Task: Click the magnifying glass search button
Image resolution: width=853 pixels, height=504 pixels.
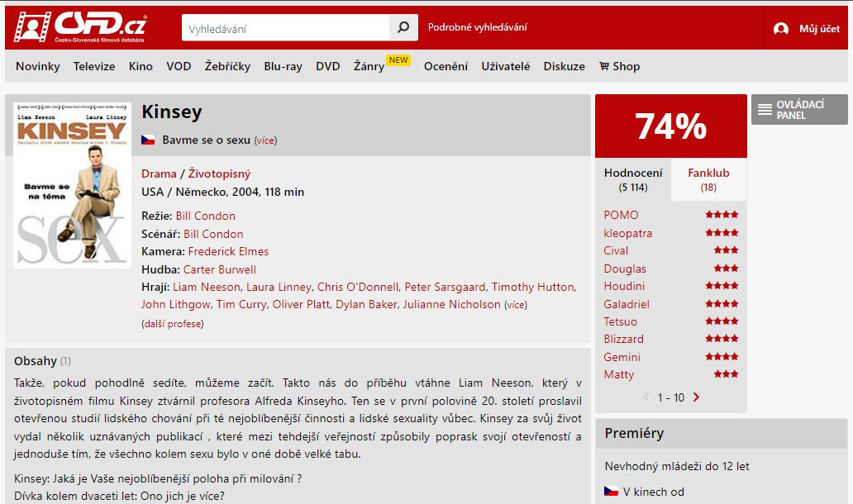Action: coord(403,27)
